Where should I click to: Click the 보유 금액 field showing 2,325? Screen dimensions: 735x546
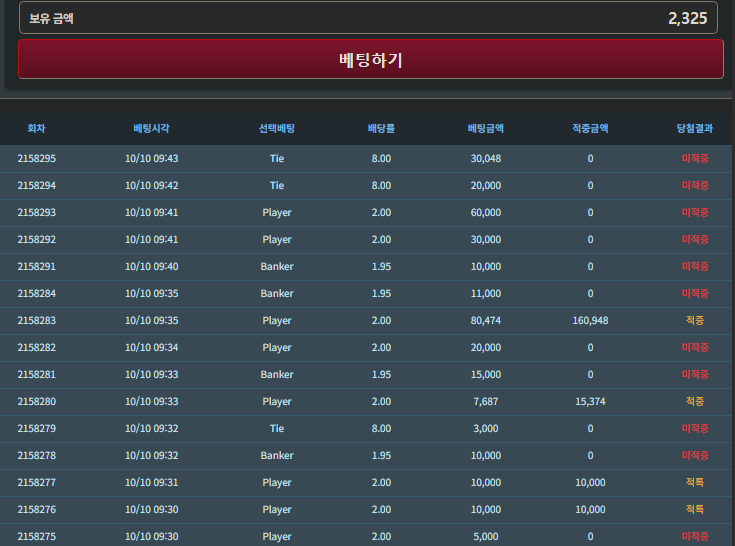[368, 18]
